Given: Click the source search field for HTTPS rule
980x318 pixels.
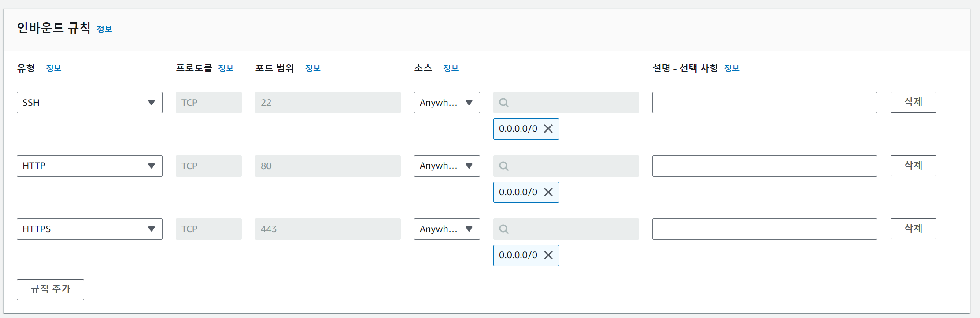Looking at the screenshot, I should coord(566,229).
